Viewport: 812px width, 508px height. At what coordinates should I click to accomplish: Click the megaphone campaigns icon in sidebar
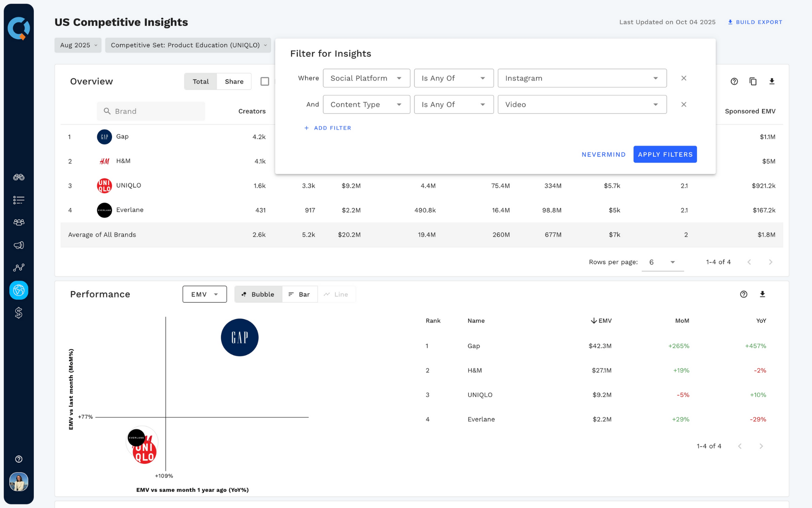point(19,245)
